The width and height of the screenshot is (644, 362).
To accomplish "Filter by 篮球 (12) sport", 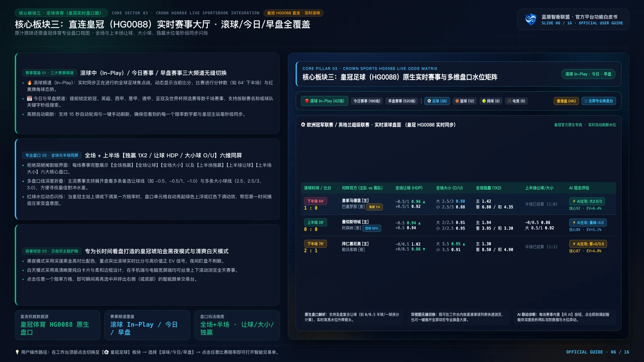I will [464, 101].
